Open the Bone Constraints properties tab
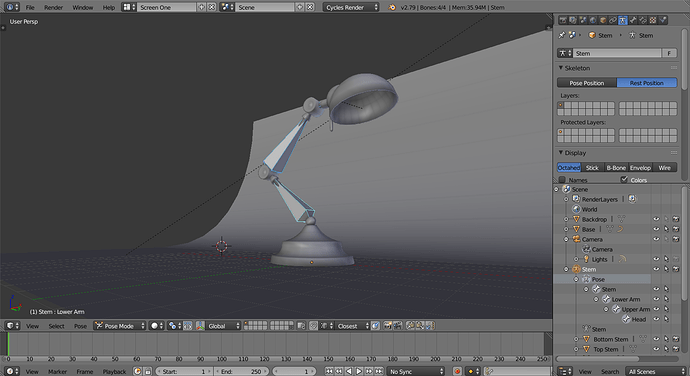 (x=643, y=20)
